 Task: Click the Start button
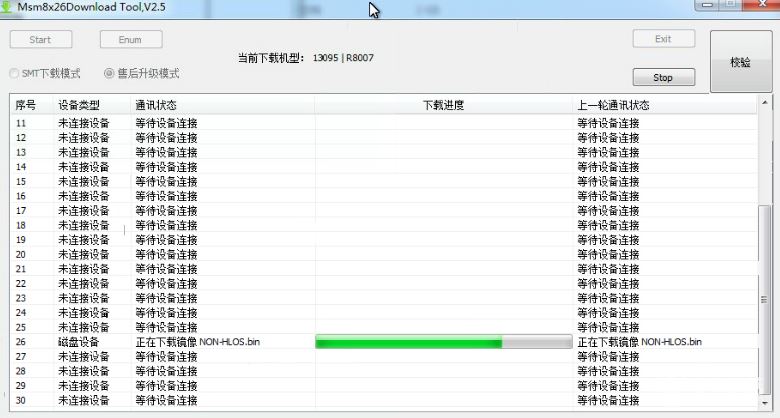pos(41,40)
